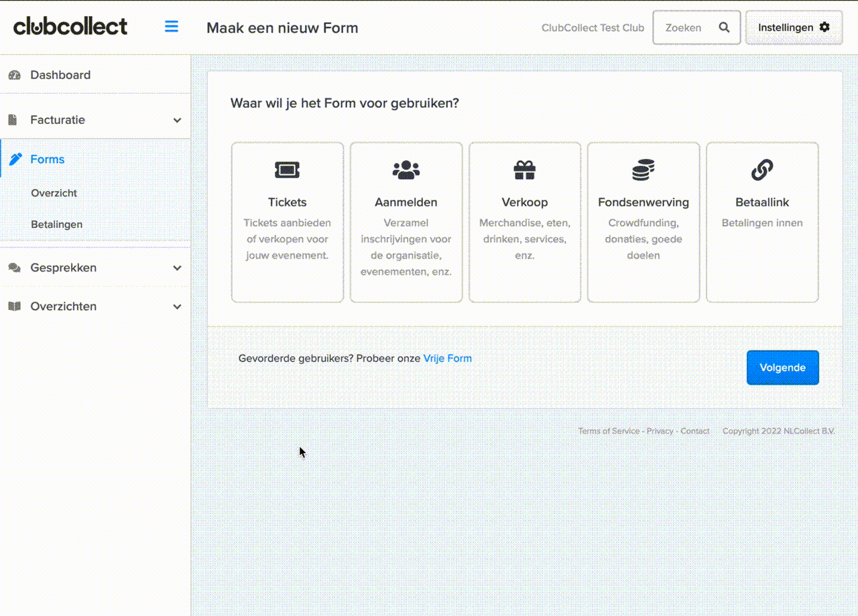The height and width of the screenshot is (616, 858).
Task: Open the Facturatie menu item
Action: pos(95,120)
